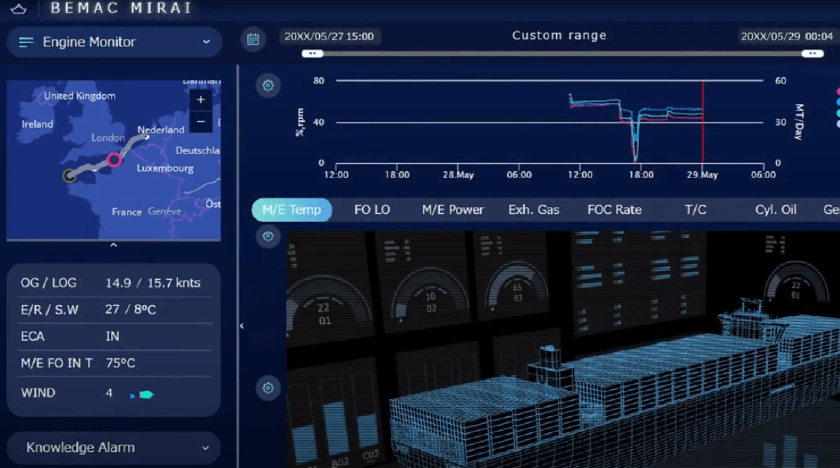Open the lower settings gear beside bar charts
Image resolution: width=840 pixels, height=468 pixels.
(x=268, y=388)
